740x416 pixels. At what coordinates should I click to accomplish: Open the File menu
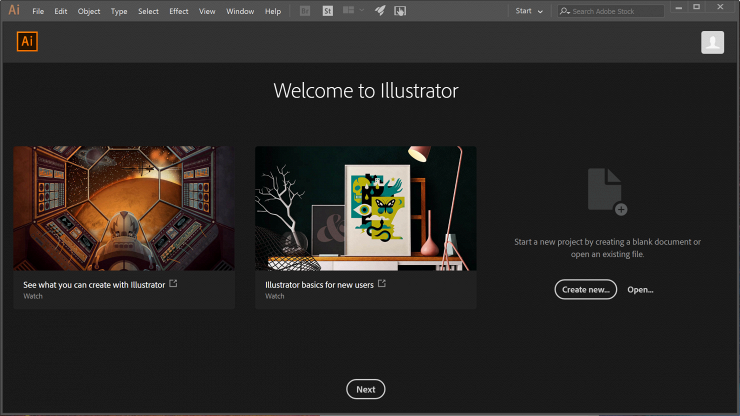[x=38, y=11]
